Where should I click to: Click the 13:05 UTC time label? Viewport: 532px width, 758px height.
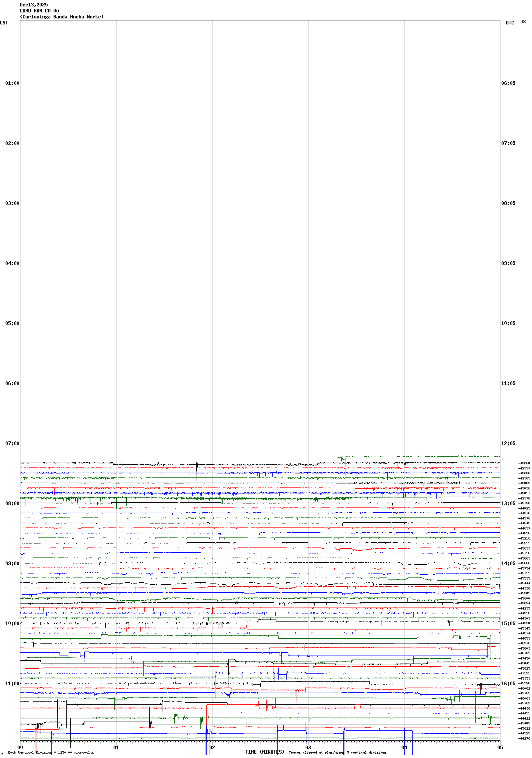tap(508, 503)
